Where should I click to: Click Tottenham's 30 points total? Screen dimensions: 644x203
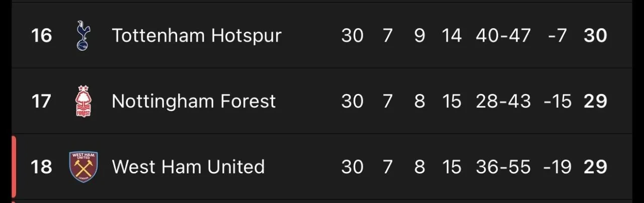pyautogui.click(x=595, y=36)
